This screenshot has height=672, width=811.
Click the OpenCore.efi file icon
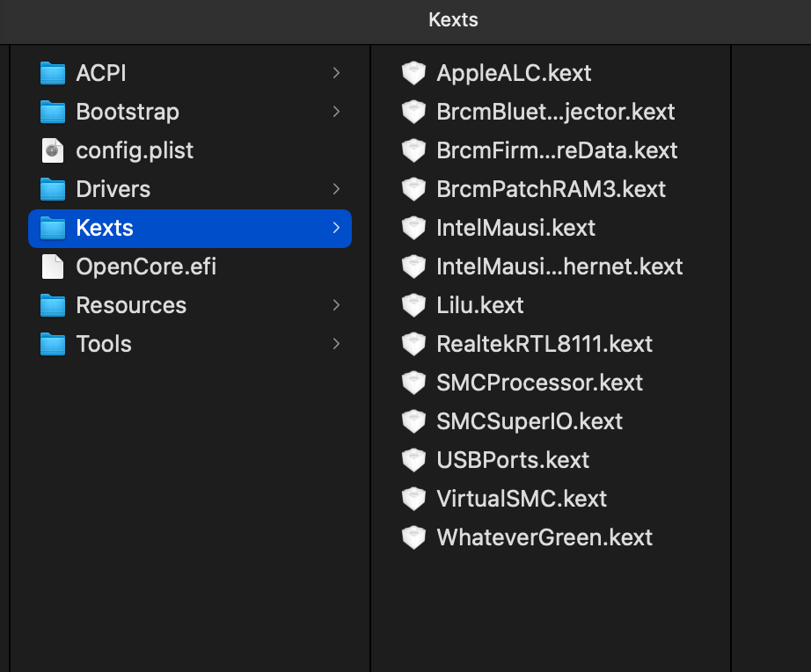[53, 267]
